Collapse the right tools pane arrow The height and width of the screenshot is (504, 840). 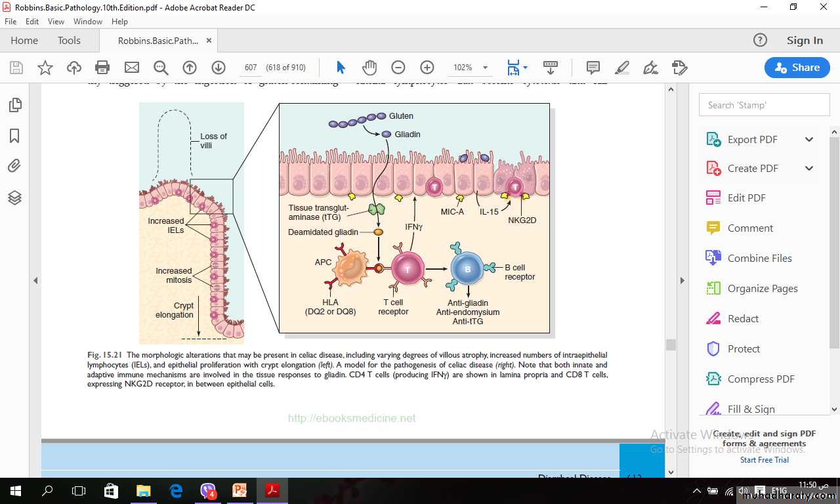tap(682, 280)
